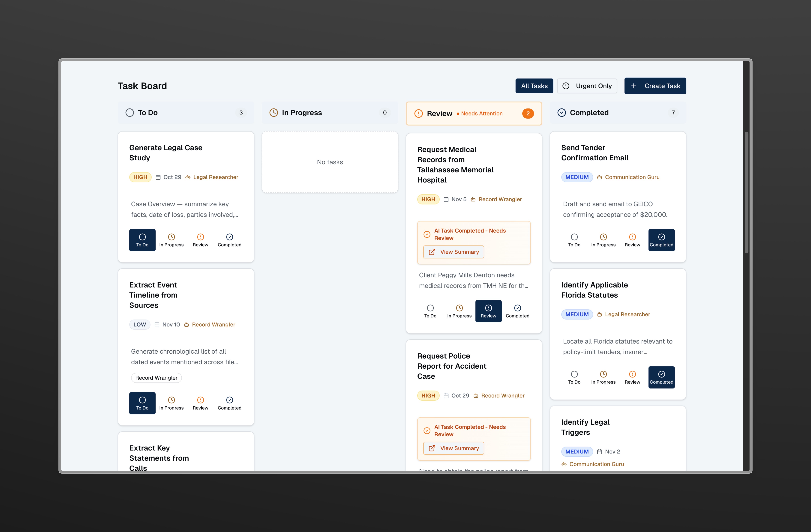Click the external link icon in the Medical Records View Summary
This screenshot has width=811, height=532.
coord(432,252)
